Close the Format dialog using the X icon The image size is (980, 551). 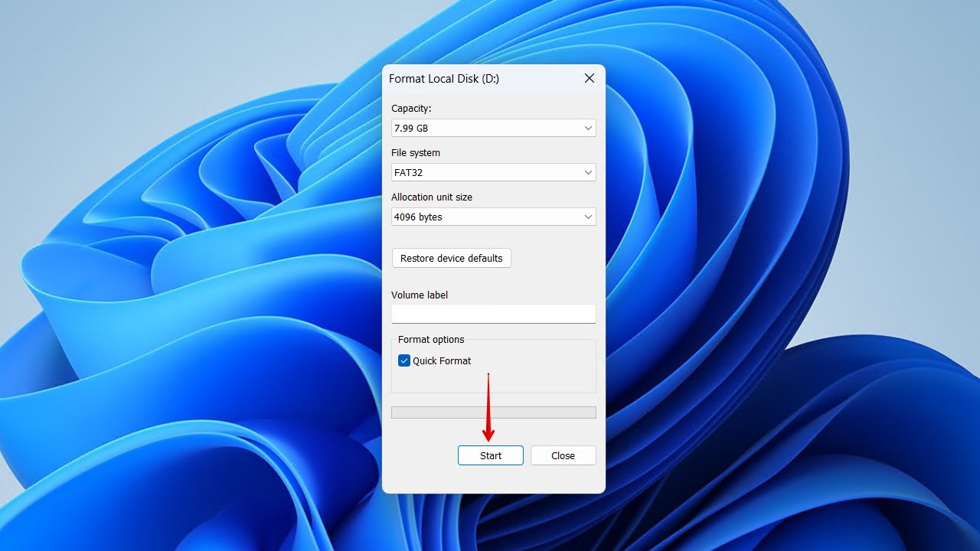point(589,79)
